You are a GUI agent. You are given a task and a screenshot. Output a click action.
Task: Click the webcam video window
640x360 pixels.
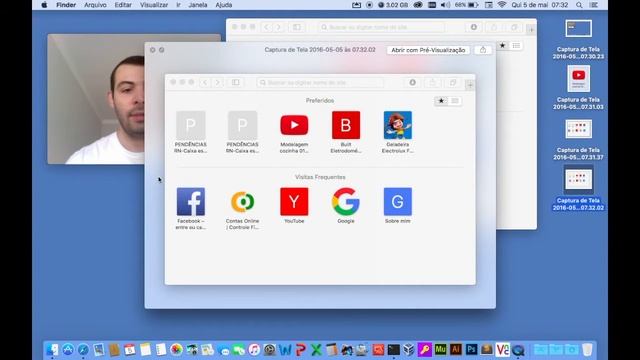(96, 99)
